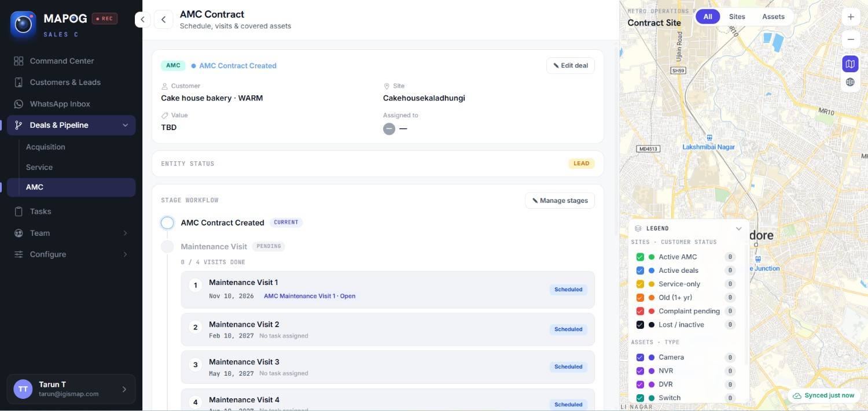Click the Edit deal button
The height and width of the screenshot is (411, 868).
tap(571, 65)
